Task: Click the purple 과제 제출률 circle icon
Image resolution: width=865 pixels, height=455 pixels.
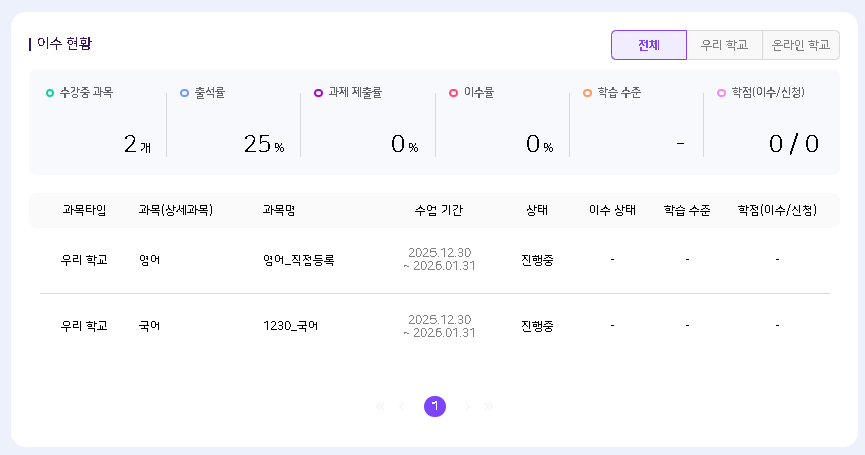Action: point(318,93)
